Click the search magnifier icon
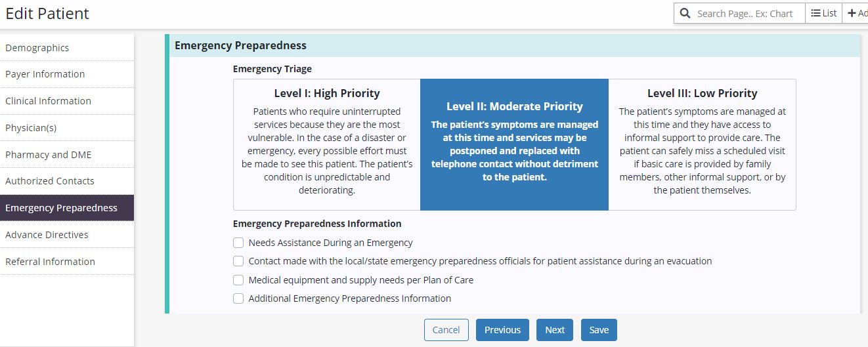This screenshot has width=868, height=347. click(685, 13)
